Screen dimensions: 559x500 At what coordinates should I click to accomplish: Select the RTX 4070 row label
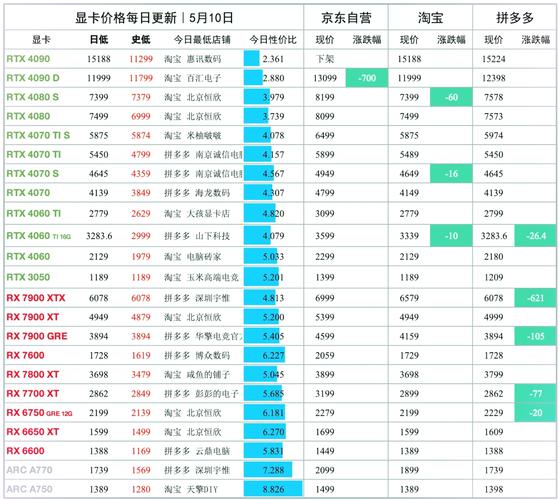click(x=28, y=193)
